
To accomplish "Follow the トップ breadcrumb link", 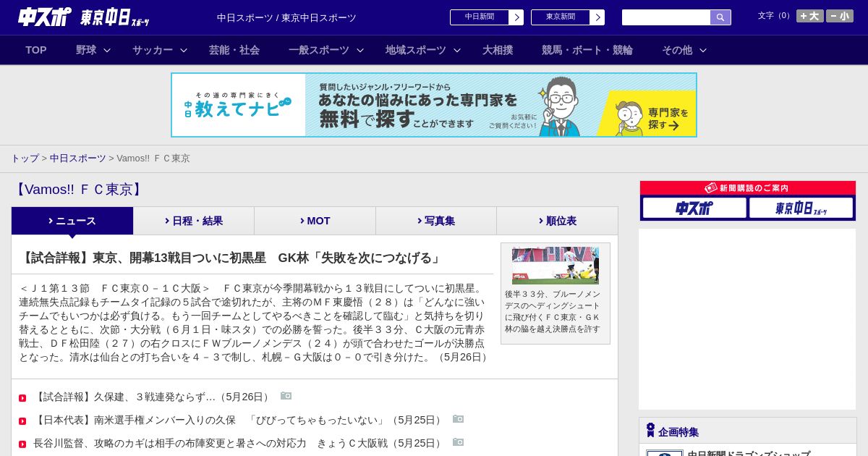I will tap(25, 158).
